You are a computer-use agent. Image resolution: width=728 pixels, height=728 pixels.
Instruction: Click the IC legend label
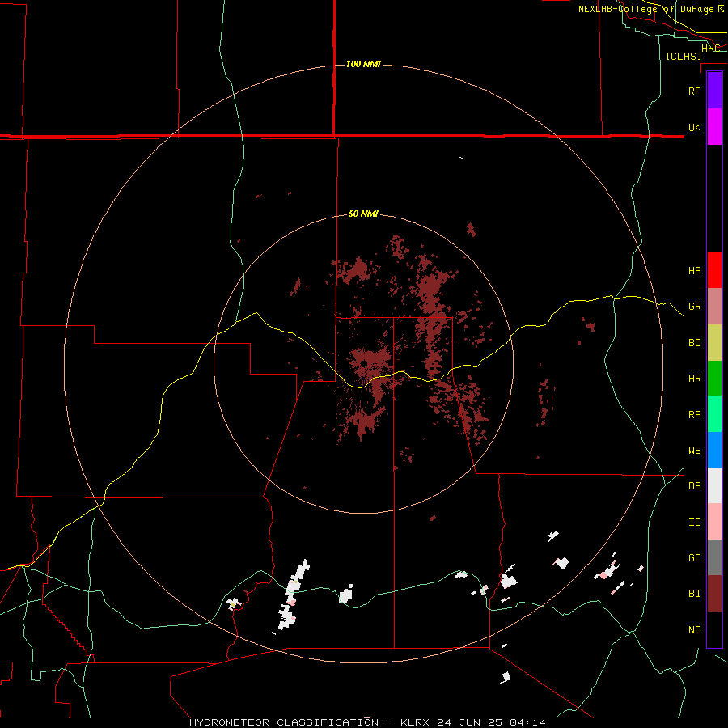pyautogui.click(x=694, y=523)
